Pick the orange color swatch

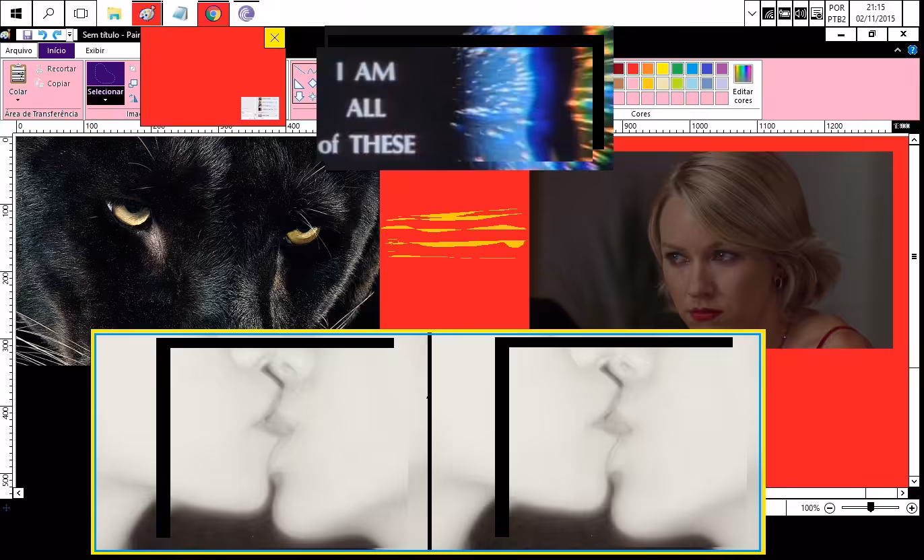coord(648,69)
